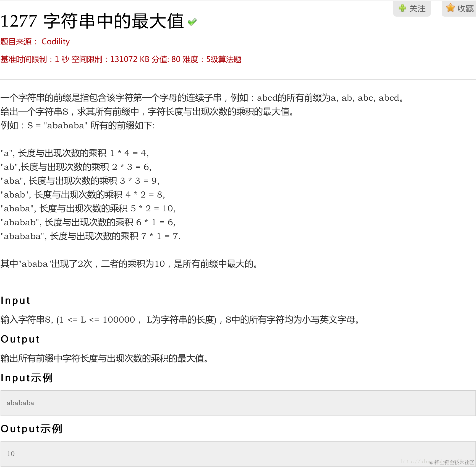Image resolution: width=476 pixels, height=467 pixels.
Task: Click the green plus icon beside 关注
Action: (402, 8)
